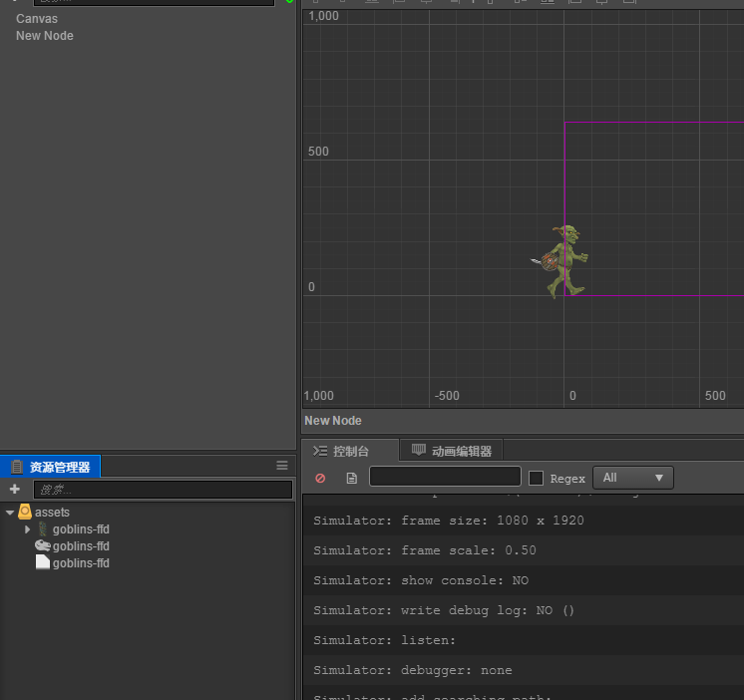
Task: Open the All log level dropdown
Action: pyautogui.click(x=633, y=478)
